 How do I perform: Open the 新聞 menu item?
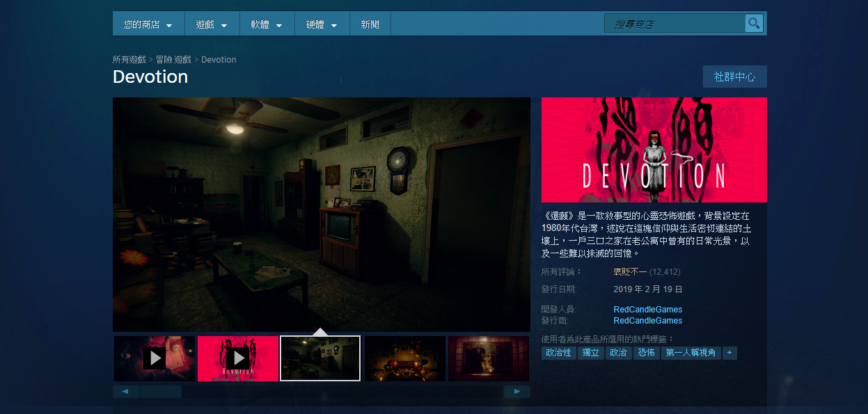[x=370, y=23]
